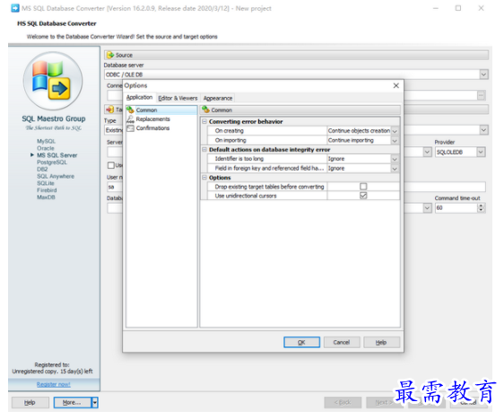The width and height of the screenshot is (504, 420).
Task: Collapse the Options group
Action: click(x=204, y=178)
